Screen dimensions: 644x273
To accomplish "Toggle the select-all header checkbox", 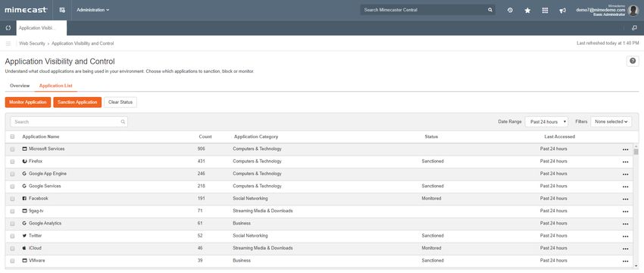I will [x=12, y=136].
